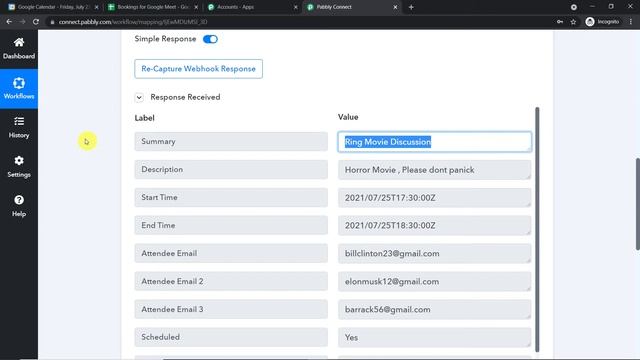Close the Pabbly Connect tab
Viewport: 640px width, 360px height.
pos(395,7)
